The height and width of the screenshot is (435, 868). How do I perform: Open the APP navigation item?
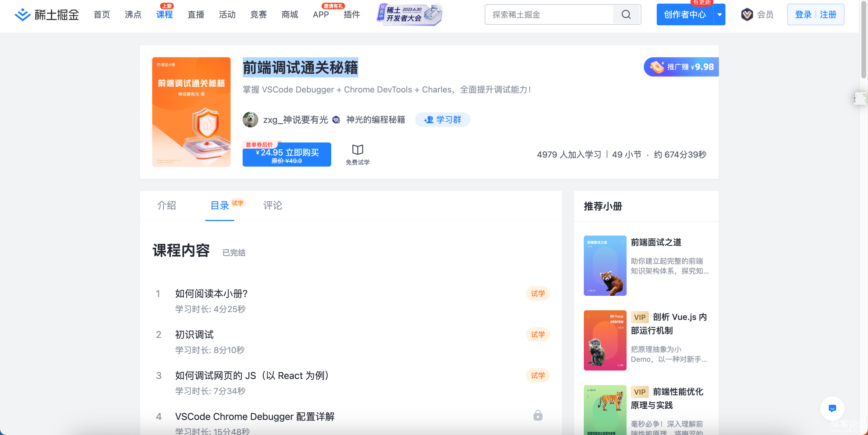click(321, 14)
